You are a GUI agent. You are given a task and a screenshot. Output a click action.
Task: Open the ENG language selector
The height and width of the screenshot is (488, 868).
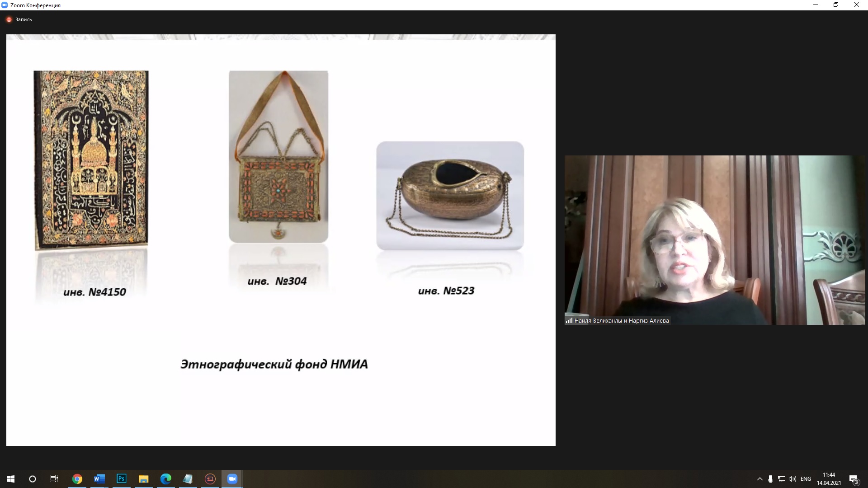point(806,479)
